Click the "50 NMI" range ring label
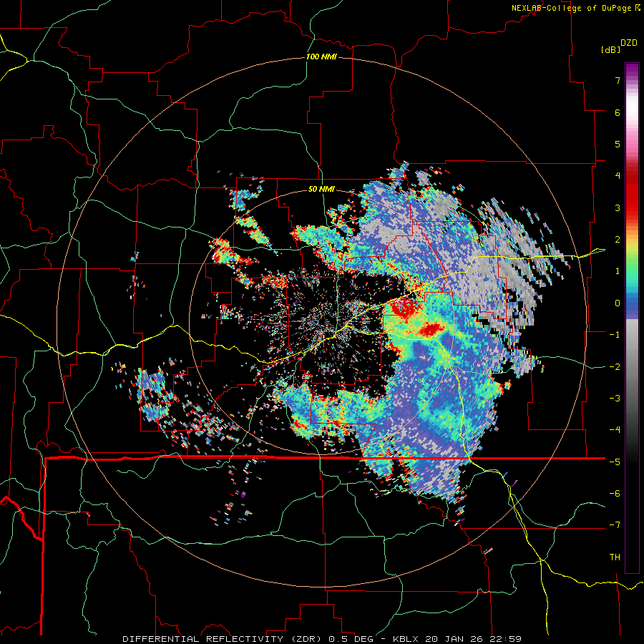 (321, 190)
